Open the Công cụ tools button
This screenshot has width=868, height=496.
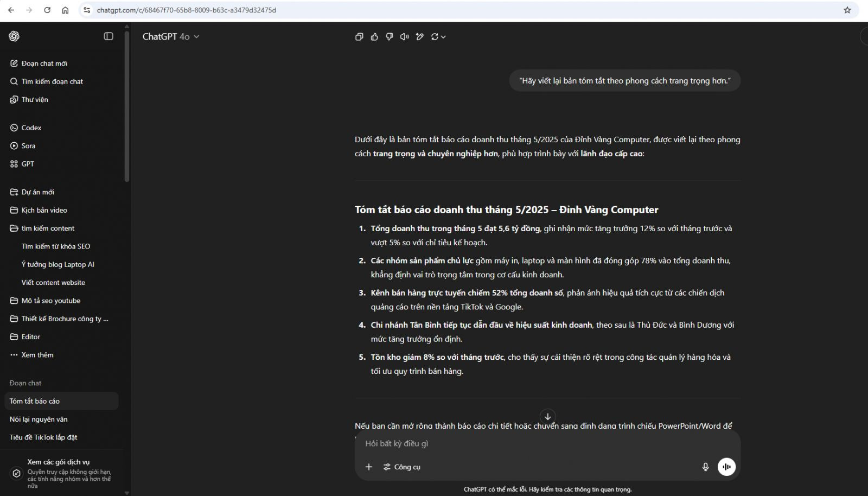coord(402,467)
